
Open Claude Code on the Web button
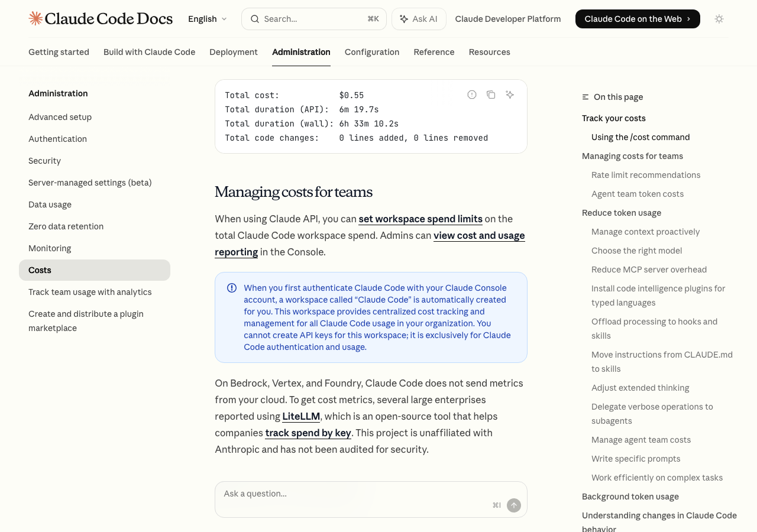coord(637,19)
